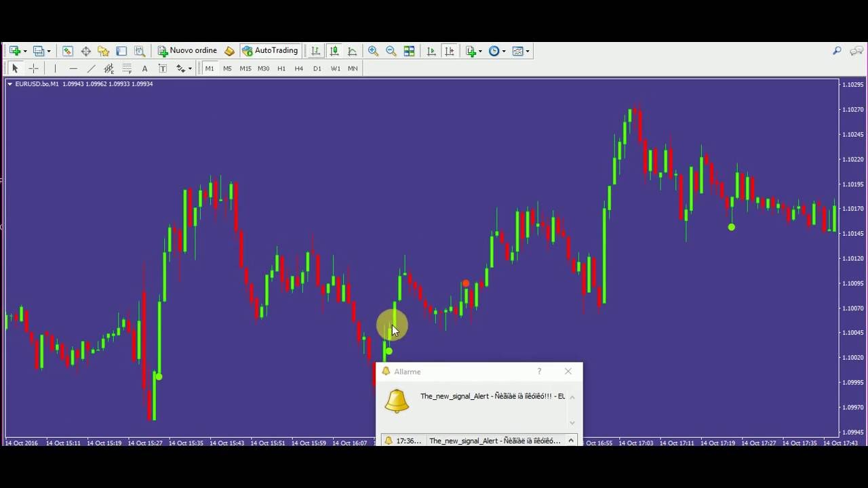Select the vertical line drawing tool
The width and height of the screenshot is (868, 488).
[x=55, y=68]
